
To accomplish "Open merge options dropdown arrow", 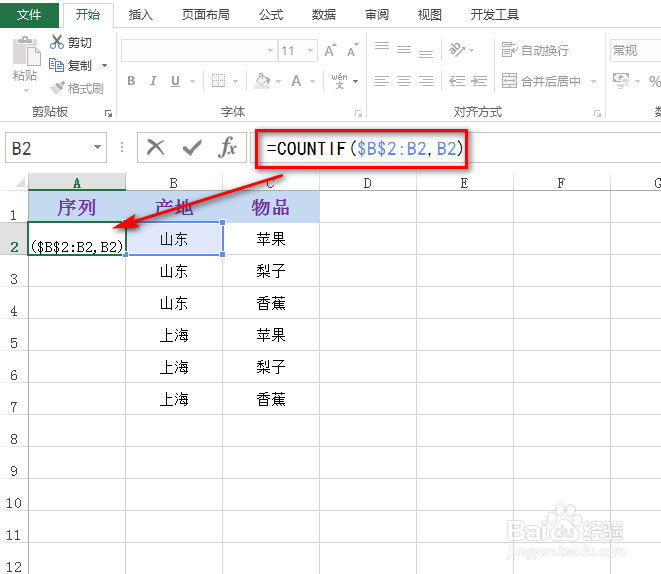I will pyautogui.click(x=594, y=81).
